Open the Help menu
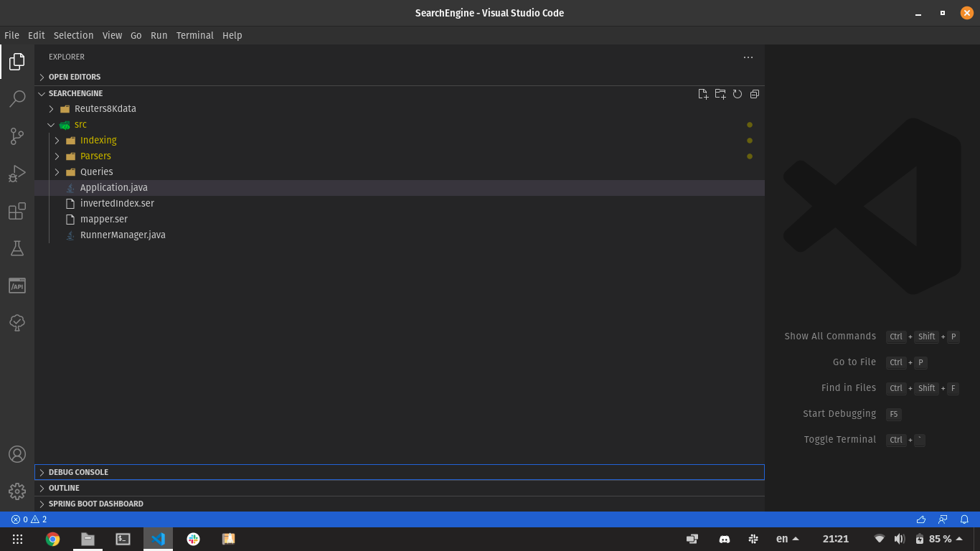The image size is (980, 551). (x=232, y=35)
